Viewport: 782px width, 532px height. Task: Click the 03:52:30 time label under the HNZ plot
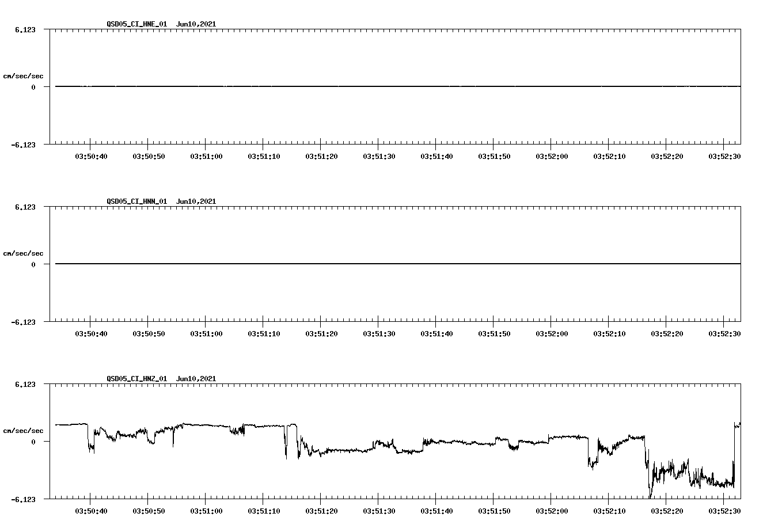(724, 511)
